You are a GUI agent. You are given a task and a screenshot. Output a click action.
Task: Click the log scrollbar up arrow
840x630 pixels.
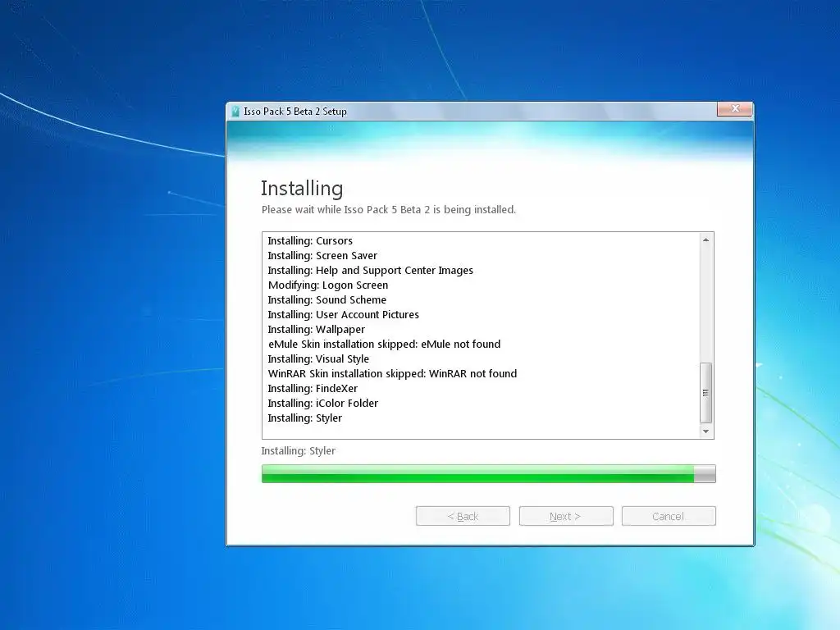click(x=706, y=240)
